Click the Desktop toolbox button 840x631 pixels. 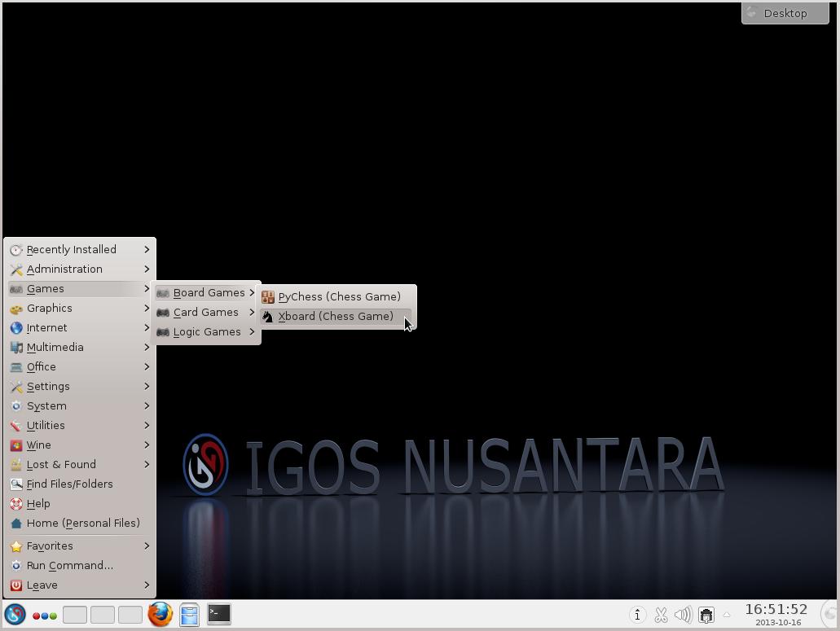pos(785,13)
